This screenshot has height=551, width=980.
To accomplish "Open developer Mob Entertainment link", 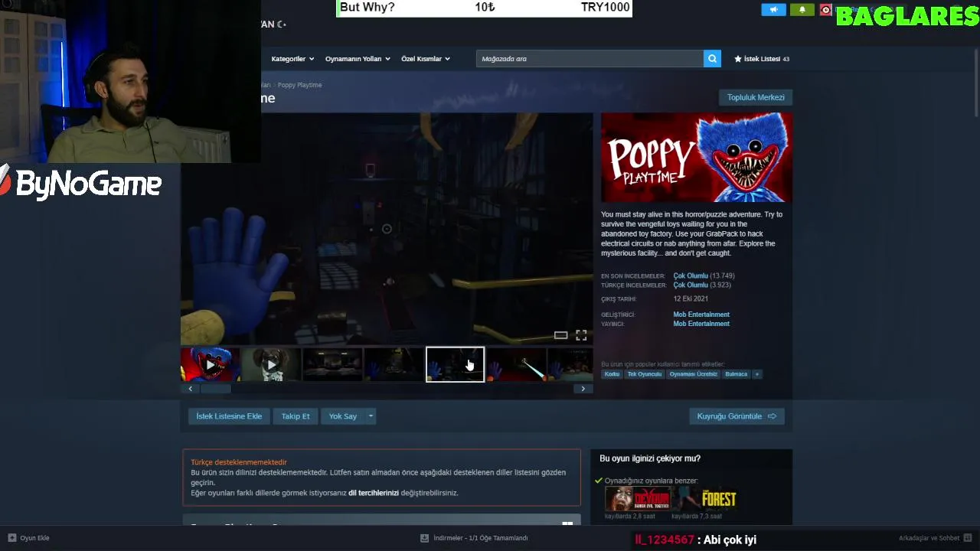I will 701,315.
